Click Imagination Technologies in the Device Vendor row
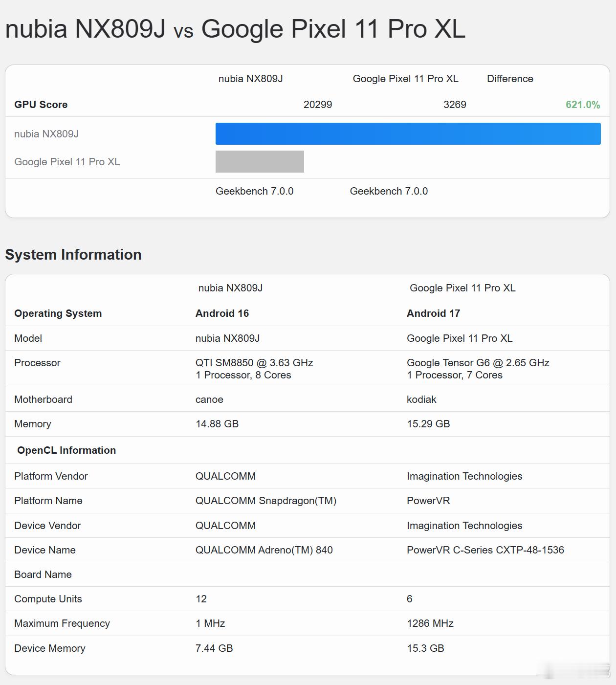 click(x=464, y=526)
